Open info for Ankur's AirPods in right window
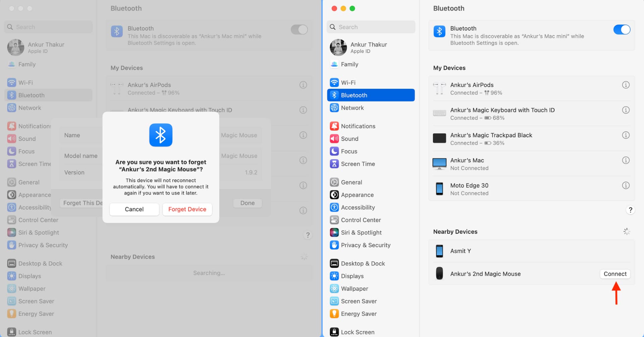The image size is (644, 337). pyautogui.click(x=626, y=85)
